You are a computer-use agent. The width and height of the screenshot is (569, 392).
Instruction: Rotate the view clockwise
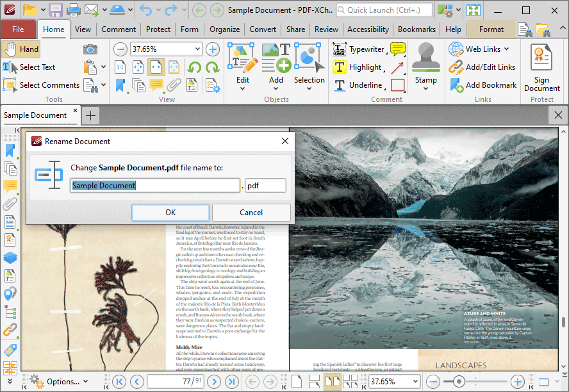[211, 67]
